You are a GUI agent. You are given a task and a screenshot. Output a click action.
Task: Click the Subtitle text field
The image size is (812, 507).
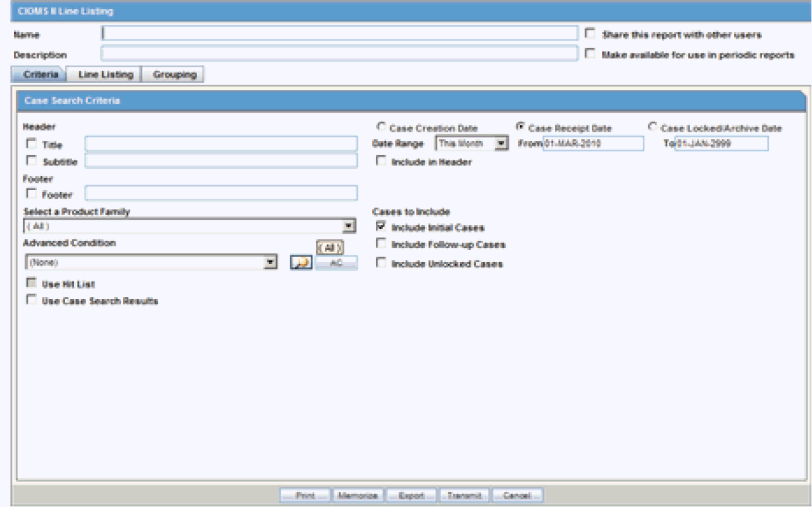point(221,161)
